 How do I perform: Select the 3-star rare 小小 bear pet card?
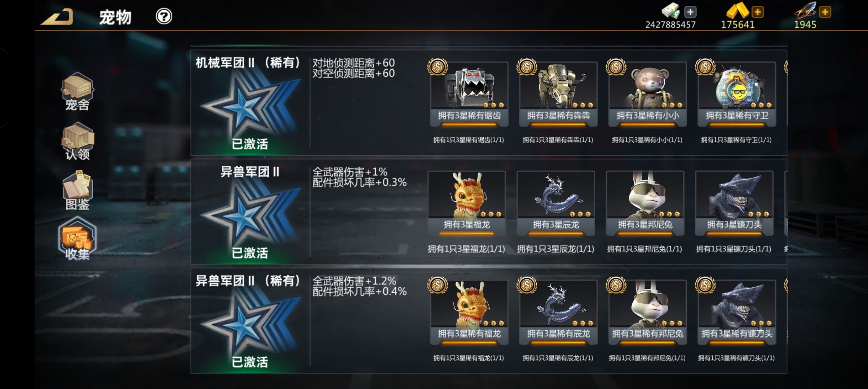647,94
